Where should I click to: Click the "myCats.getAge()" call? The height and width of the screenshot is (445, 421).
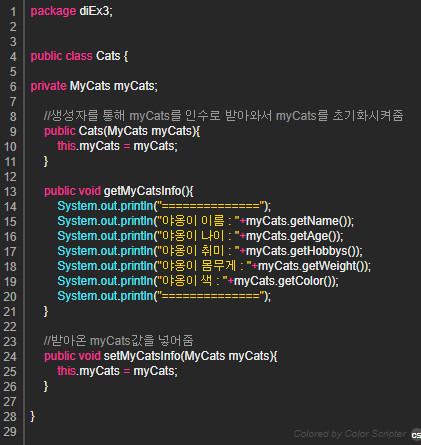(x=292, y=236)
